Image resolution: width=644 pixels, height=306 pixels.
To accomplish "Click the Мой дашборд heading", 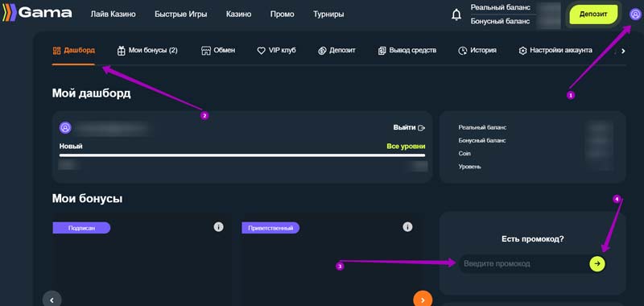I will (91, 93).
